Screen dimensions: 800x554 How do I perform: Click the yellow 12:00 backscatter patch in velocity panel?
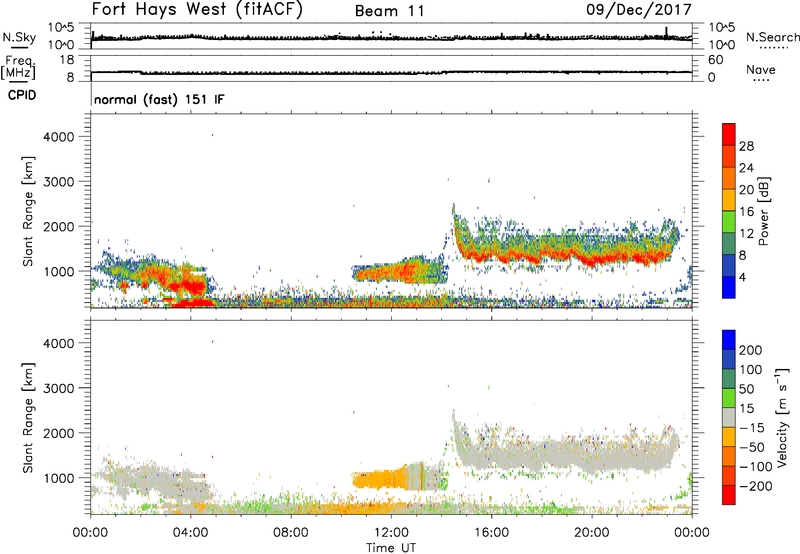(379, 480)
